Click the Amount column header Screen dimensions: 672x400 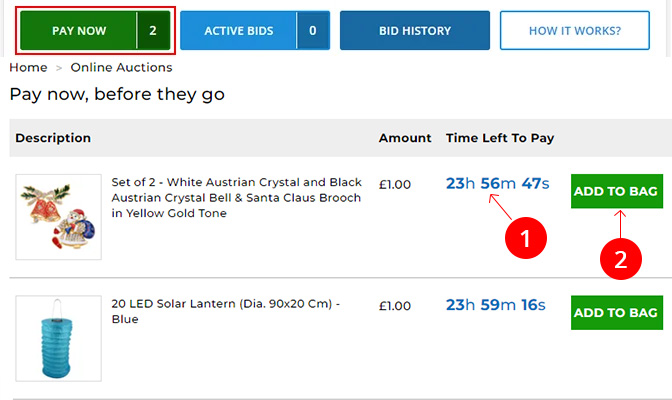405,138
